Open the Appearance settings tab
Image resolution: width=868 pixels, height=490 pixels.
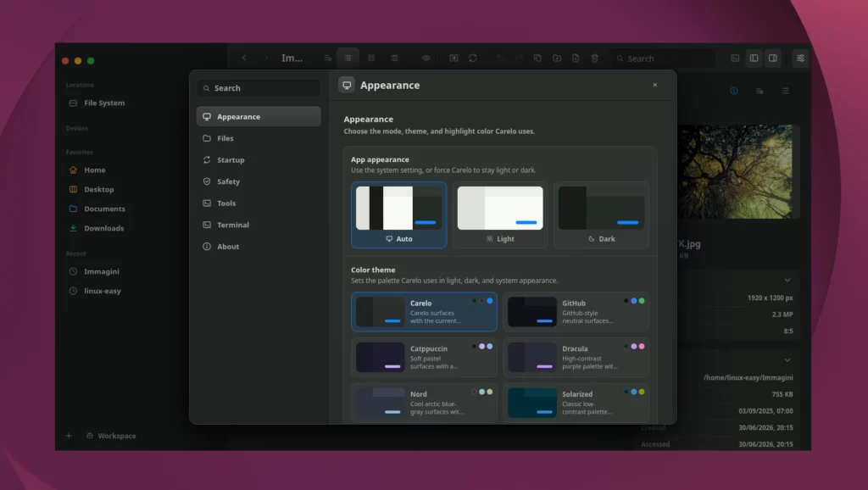[x=259, y=117]
